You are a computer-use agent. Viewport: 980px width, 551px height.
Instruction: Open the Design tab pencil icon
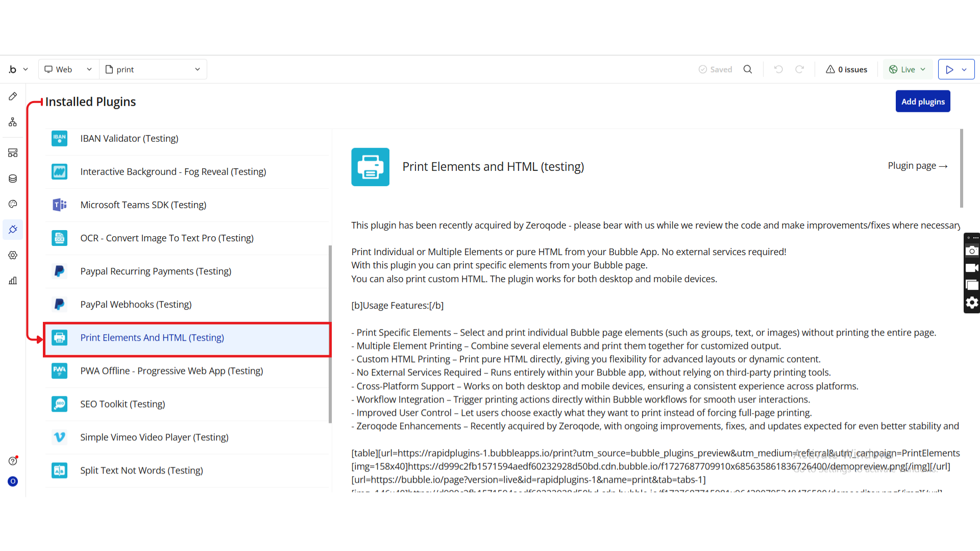coord(13,96)
